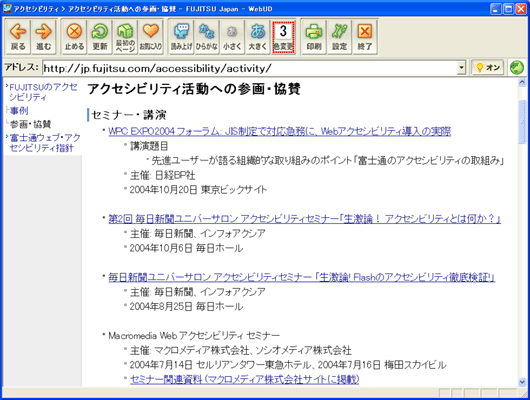Screen dimensions: 530x400
Task: Open the WPC EXPO2004 フォーラム link
Action: [x=280, y=131]
